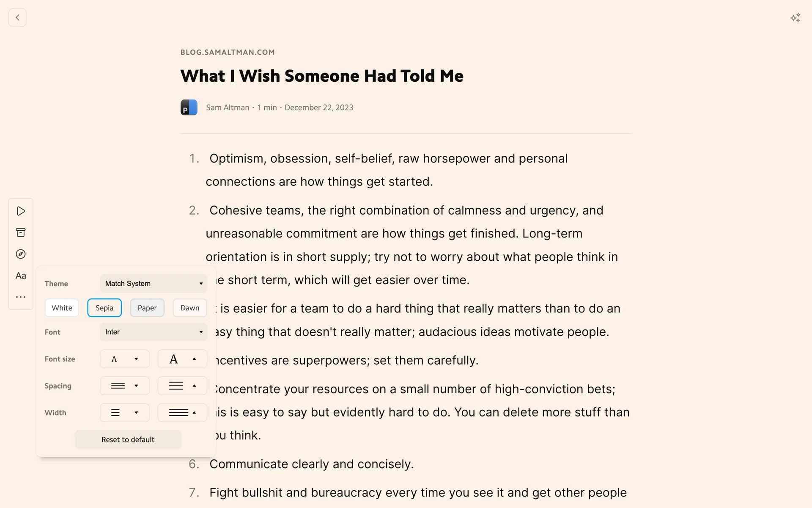Switch to the Paper theme
This screenshot has height=508, width=812.
[x=147, y=308]
